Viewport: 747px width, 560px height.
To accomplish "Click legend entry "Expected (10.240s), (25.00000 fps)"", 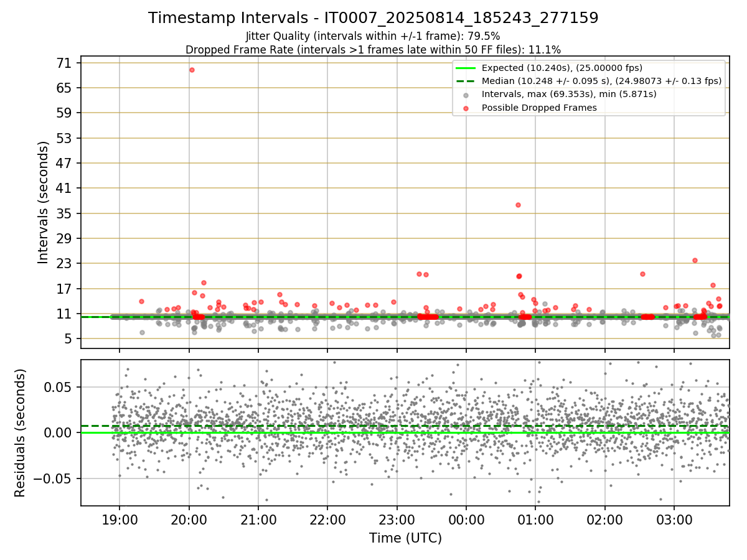I will (x=562, y=68).
